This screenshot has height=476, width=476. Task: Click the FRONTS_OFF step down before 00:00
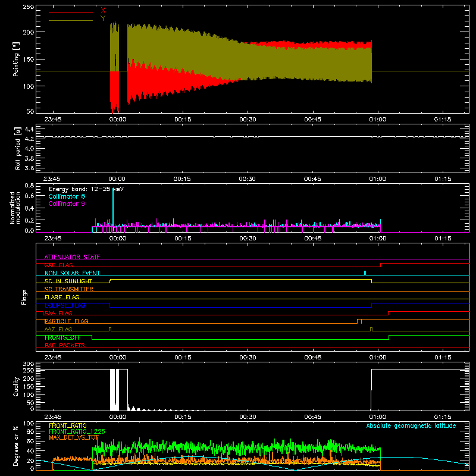pos(92,337)
